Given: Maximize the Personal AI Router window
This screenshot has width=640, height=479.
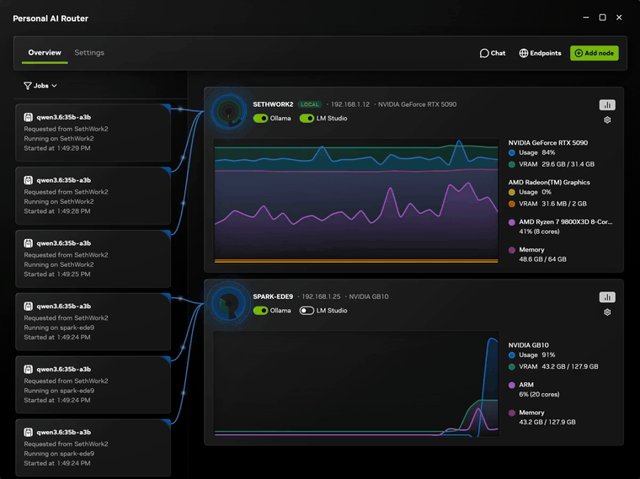Looking at the screenshot, I should pos(602,18).
